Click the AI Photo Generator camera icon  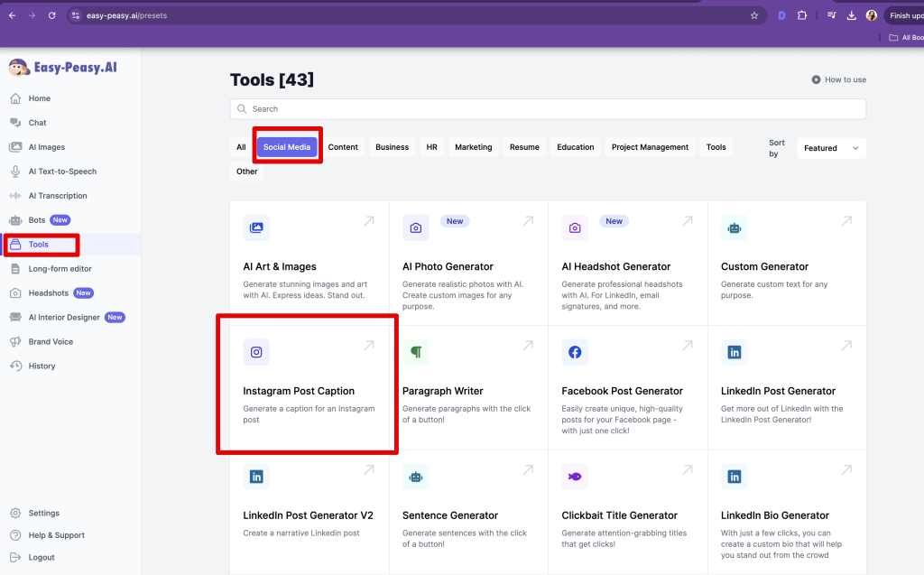pyautogui.click(x=415, y=228)
